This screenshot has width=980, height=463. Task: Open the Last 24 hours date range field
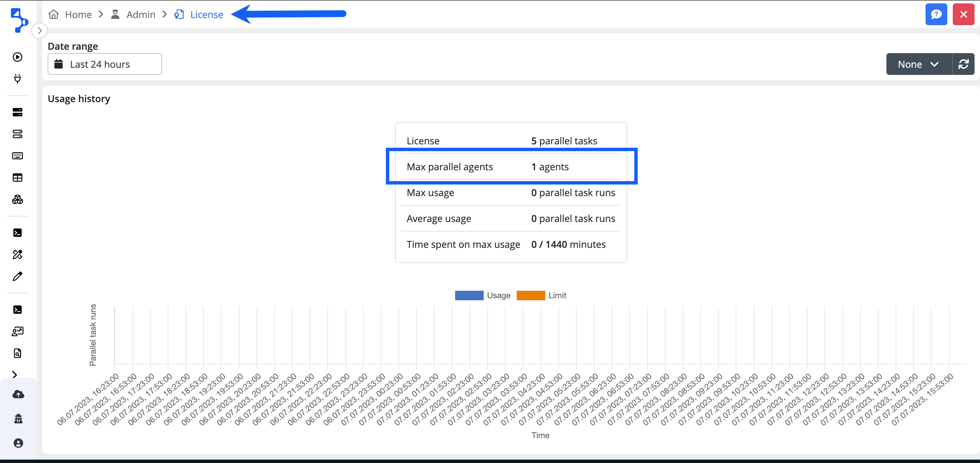104,64
